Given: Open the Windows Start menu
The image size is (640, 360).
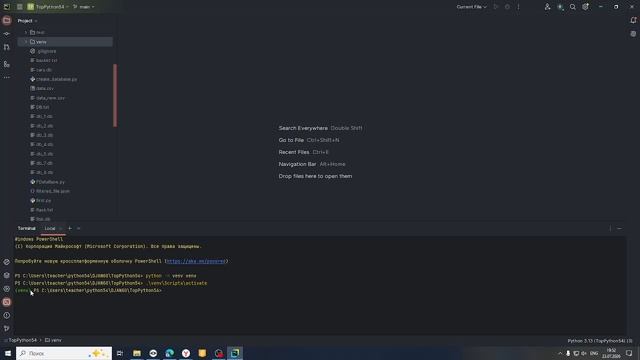Looking at the screenshot, I should point(8,353).
